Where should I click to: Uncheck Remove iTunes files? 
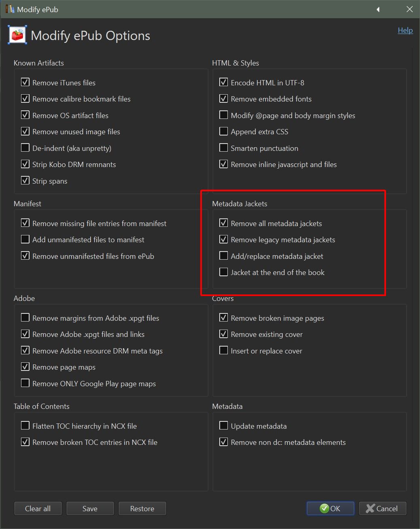pos(25,83)
